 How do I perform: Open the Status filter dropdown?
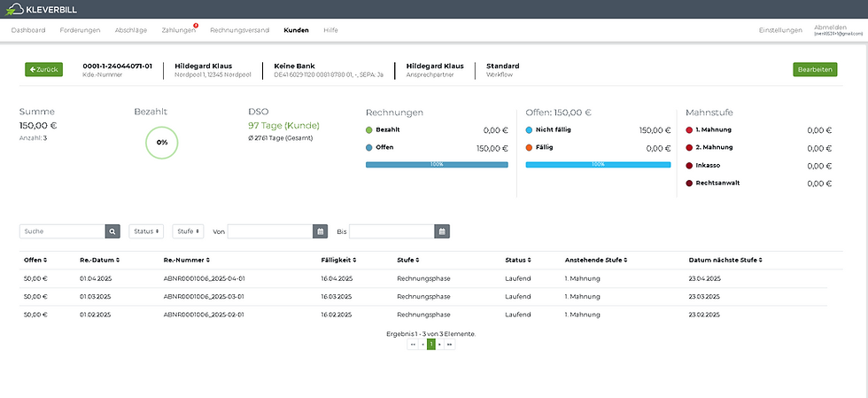tap(146, 231)
